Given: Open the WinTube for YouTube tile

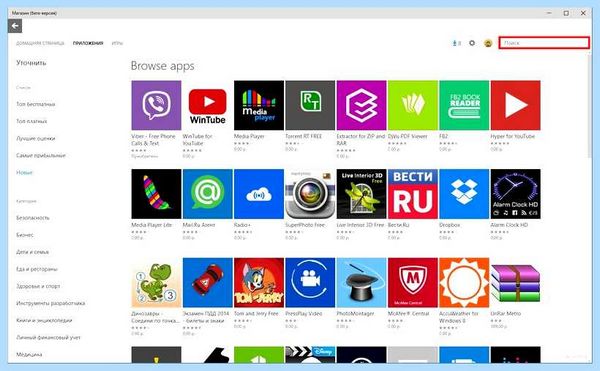Looking at the screenshot, I should (x=207, y=105).
